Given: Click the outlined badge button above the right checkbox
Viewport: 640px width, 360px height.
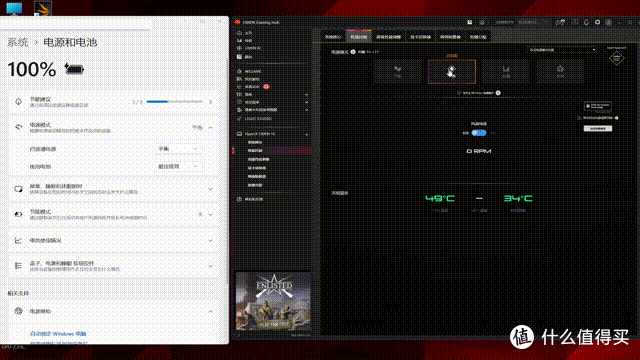Looking at the screenshot, I should (598, 106).
